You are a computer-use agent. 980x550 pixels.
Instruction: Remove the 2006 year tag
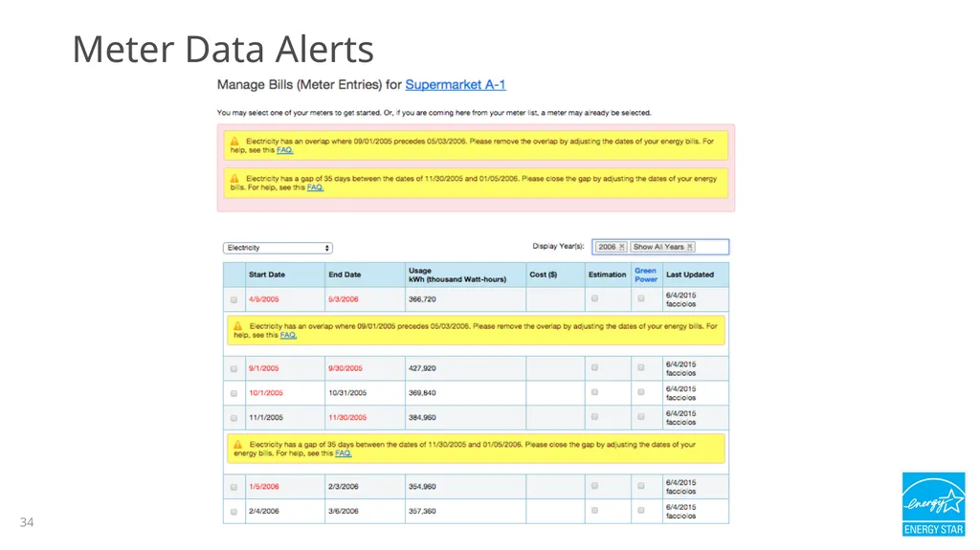622,247
